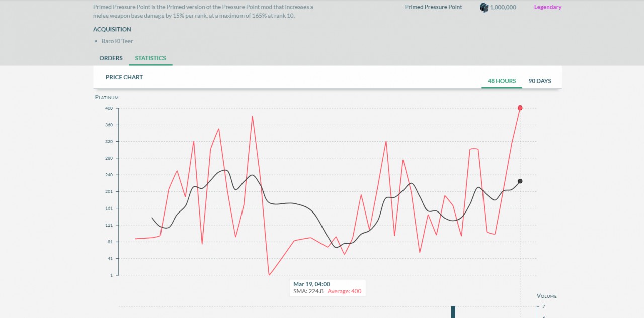
Task: Click the SMA: 224.8 tooltip value
Action: (x=308, y=291)
